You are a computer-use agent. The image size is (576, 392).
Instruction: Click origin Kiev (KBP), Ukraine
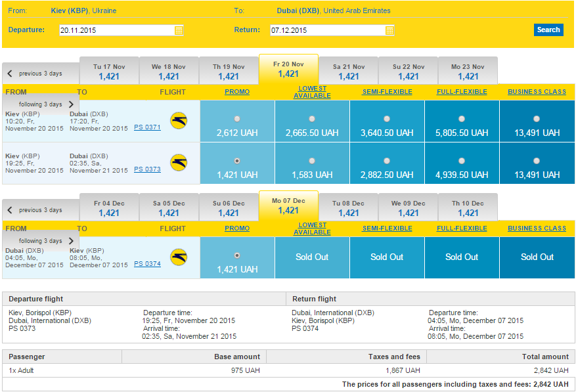tap(83, 11)
